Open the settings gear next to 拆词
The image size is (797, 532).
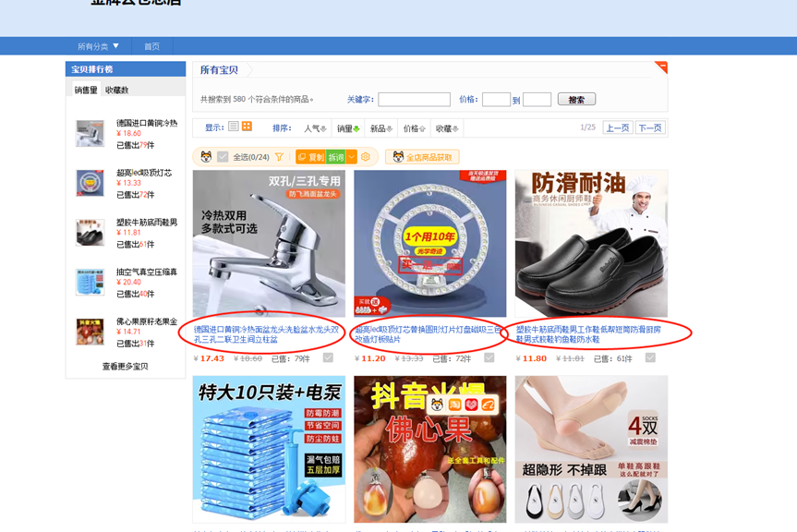(x=365, y=156)
